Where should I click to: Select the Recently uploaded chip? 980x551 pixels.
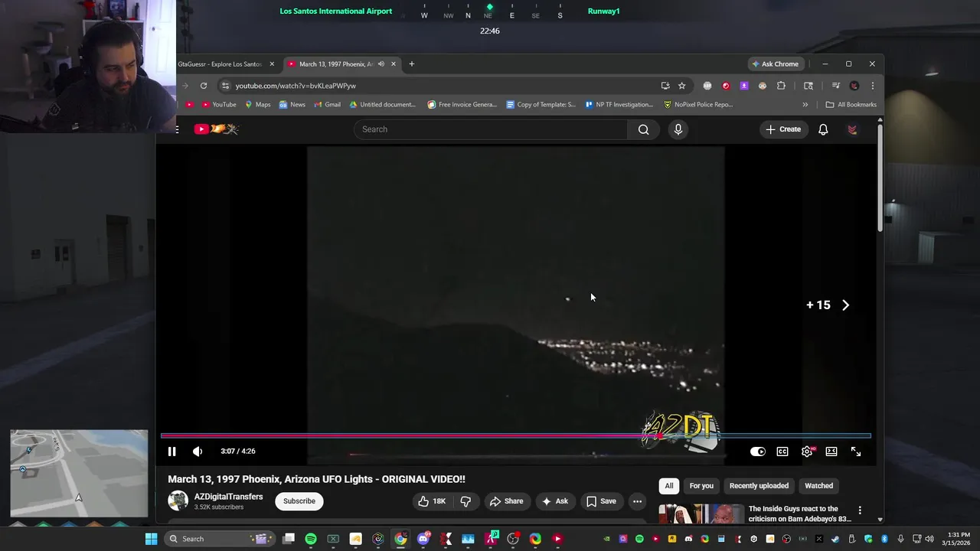coord(759,486)
